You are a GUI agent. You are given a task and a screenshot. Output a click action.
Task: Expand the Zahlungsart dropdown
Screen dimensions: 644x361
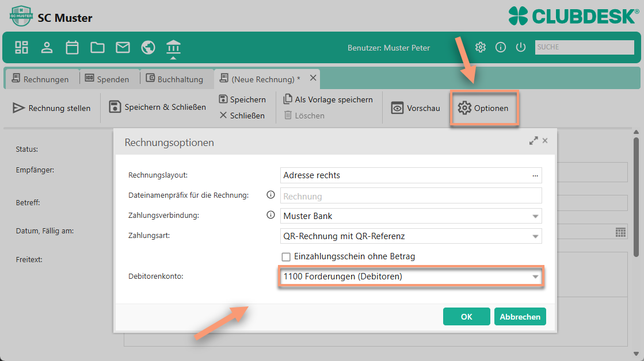(535, 236)
